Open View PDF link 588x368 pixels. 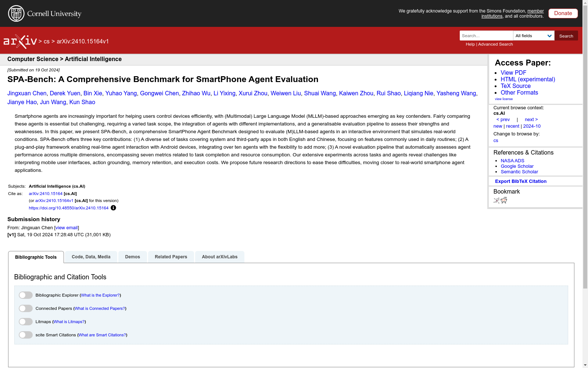[x=513, y=73]
